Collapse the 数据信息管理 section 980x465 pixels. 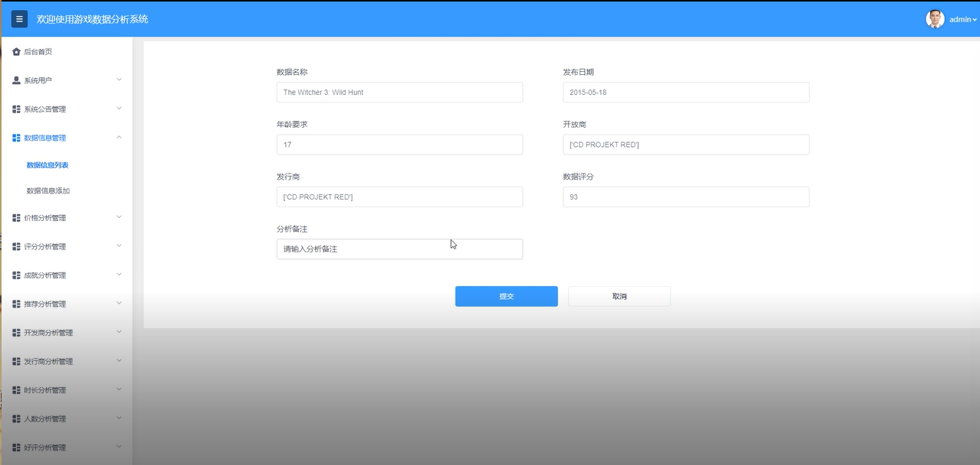pos(119,137)
